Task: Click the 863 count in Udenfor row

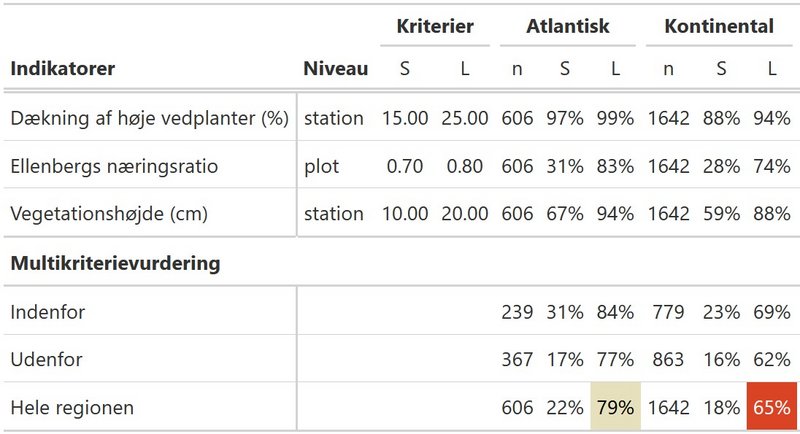Action: point(668,360)
